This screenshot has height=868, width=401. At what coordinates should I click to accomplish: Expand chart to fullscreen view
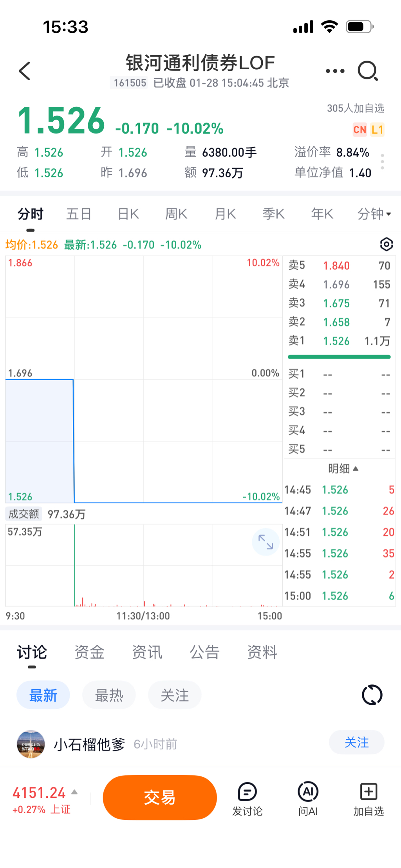[x=266, y=542]
